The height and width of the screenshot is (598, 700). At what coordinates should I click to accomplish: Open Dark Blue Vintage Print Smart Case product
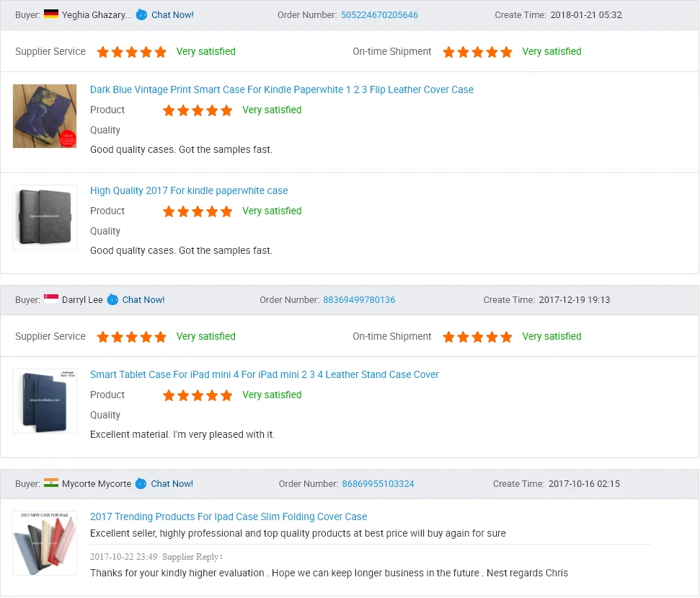[x=282, y=89]
